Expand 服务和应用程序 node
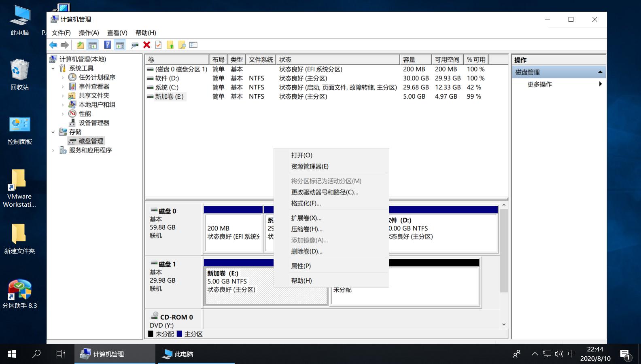 [53, 150]
